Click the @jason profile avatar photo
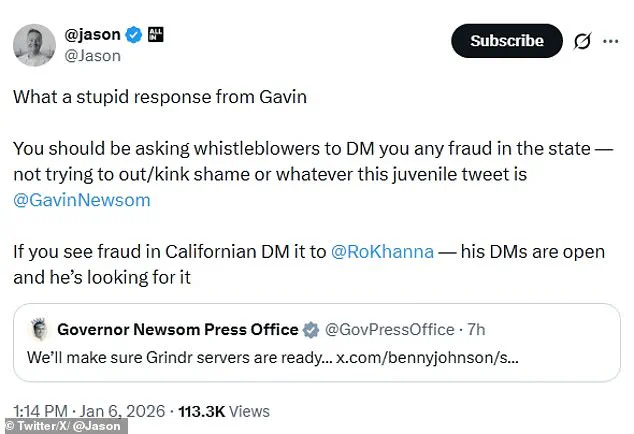This screenshot has height=434, width=634. click(x=33, y=44)
